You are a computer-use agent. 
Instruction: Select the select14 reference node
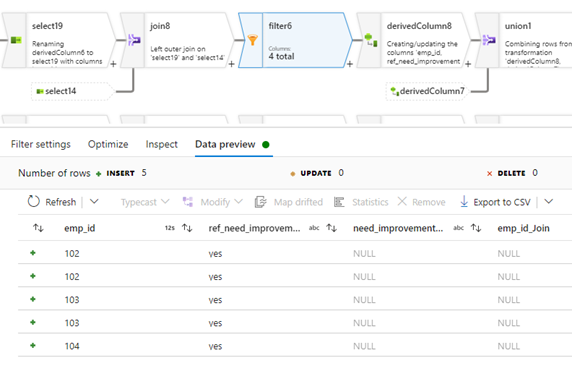pos(73,91)
